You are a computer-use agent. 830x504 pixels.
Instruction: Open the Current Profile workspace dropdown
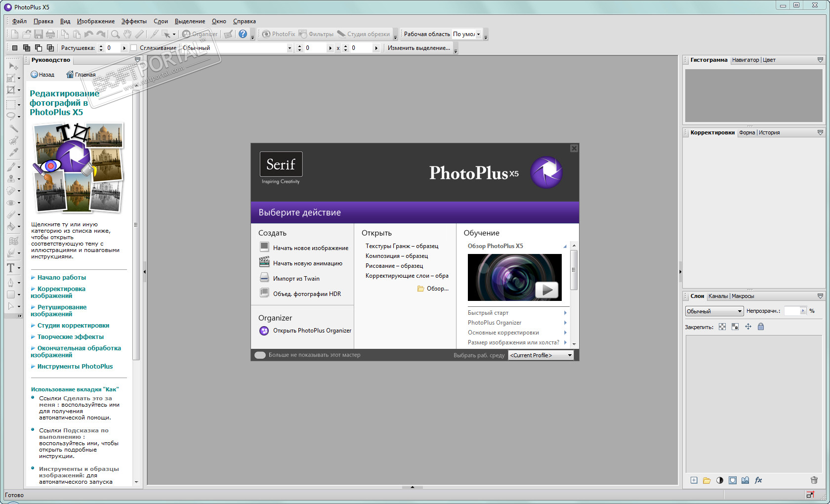(540, 355)
